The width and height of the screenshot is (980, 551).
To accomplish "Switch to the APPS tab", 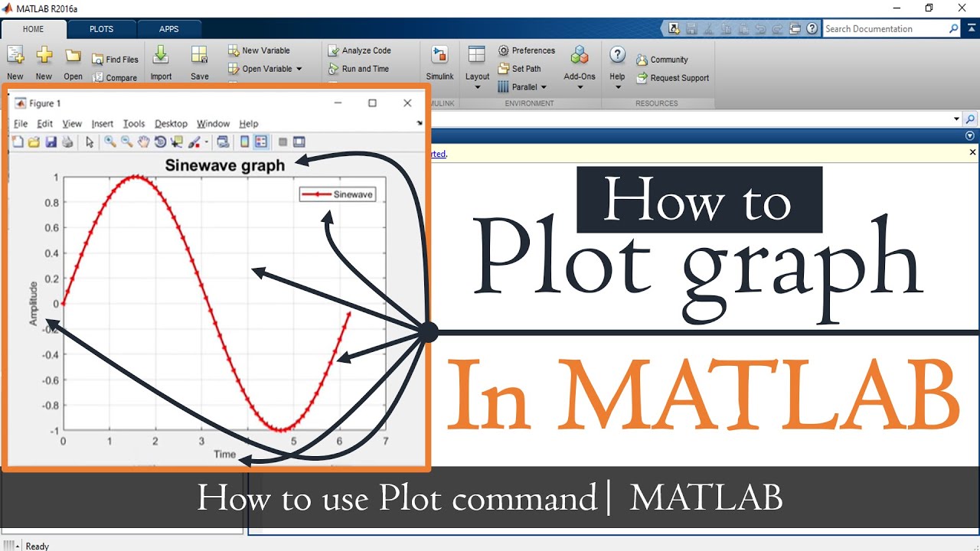I will click(x=169, y=29).
